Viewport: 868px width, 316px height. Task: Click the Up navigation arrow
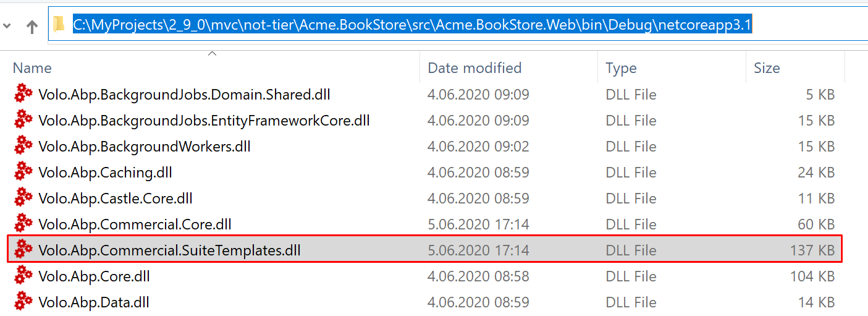pos(32,26)
